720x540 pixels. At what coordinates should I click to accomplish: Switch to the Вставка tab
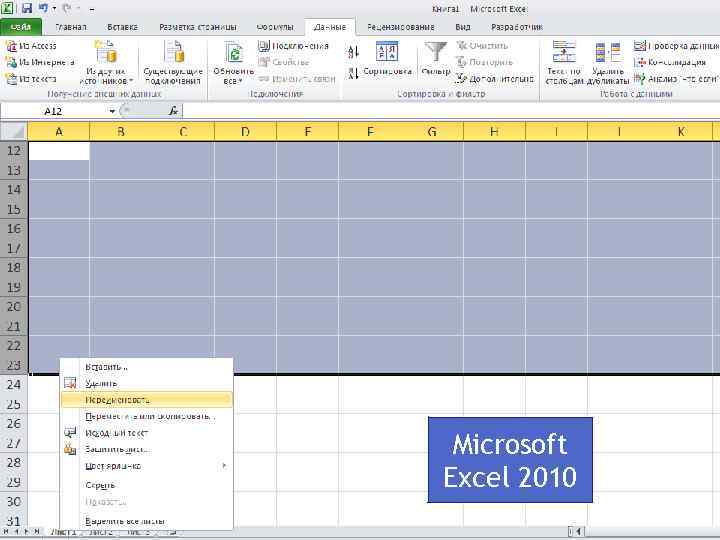[123, 27]
